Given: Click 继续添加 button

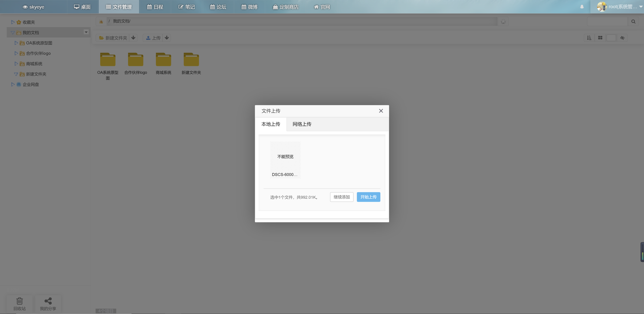Looking at the screenshot, I should [342, 197].
